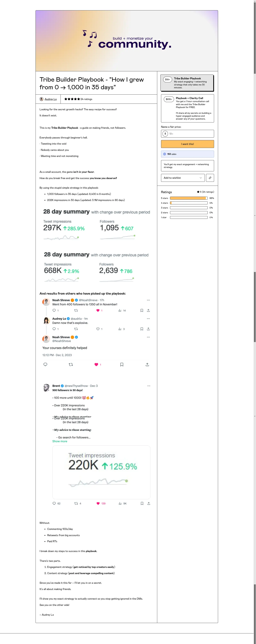Screen dimensions: 256x644
Task: Click the 4 stars rating bar
Action: click(x=189, y=203)
